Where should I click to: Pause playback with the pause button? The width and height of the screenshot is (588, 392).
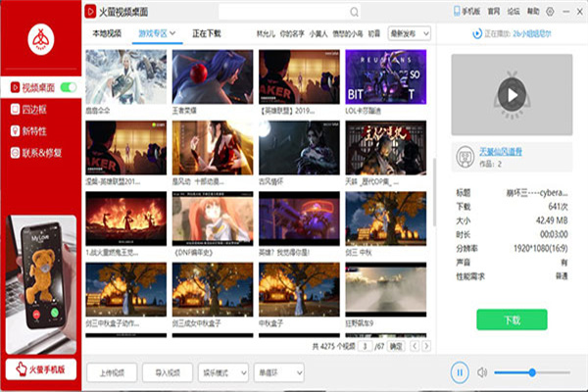point(460,372)
